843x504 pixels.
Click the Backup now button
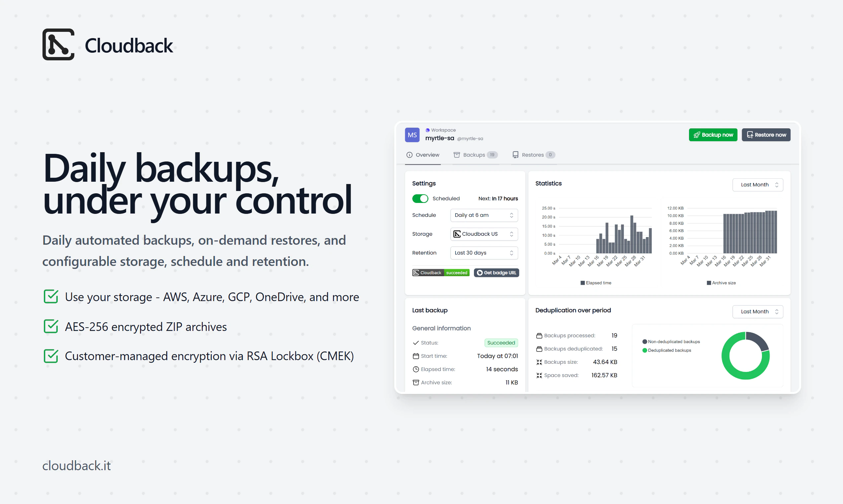[713, 135]
